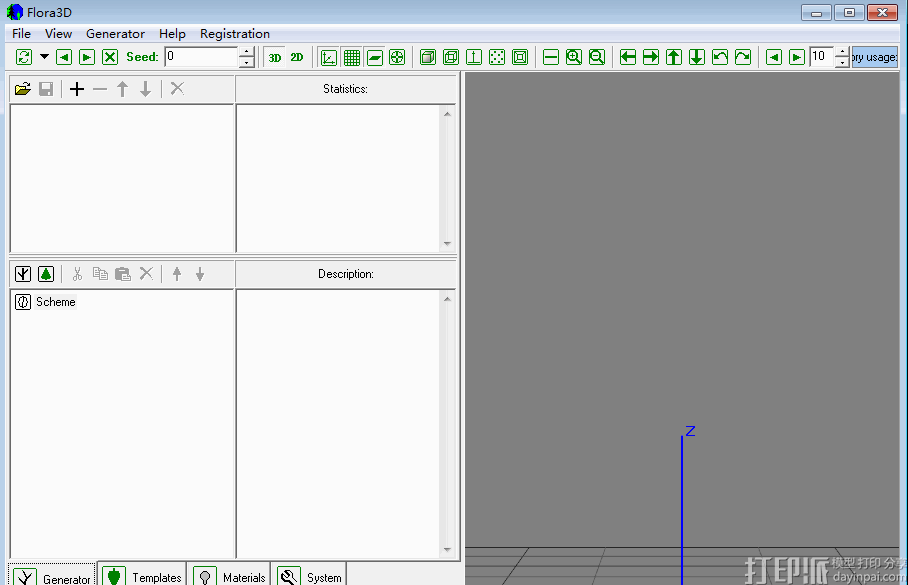Rotate the view counterclockwise
Image resolution: width=908 pixels, height=585 pixels.
[x=720, y=57]
